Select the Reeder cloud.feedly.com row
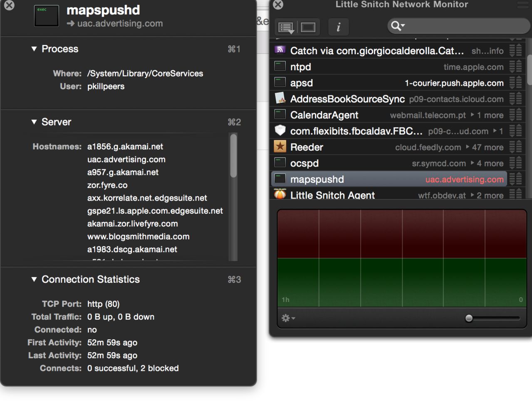 (389, 147)
